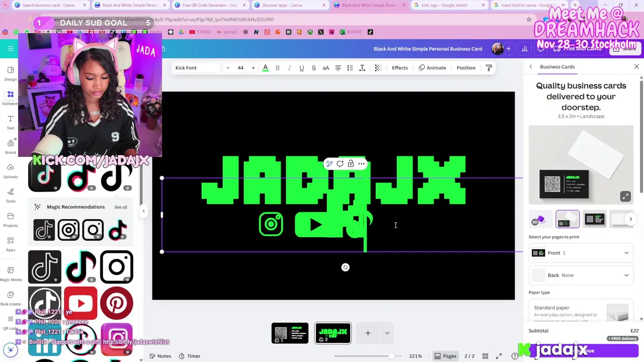Select page 1 thumbnail
Image resolution: width=644 pixels, height=362 pixels.
click(290, 333)
